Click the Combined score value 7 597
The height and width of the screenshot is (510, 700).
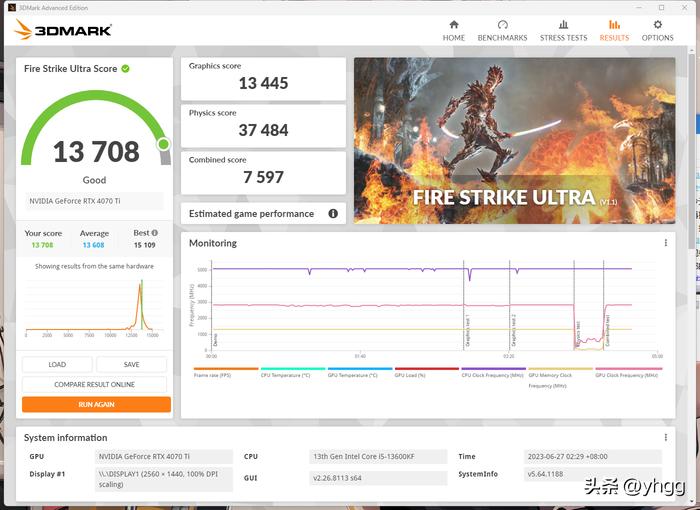(263, 177)
